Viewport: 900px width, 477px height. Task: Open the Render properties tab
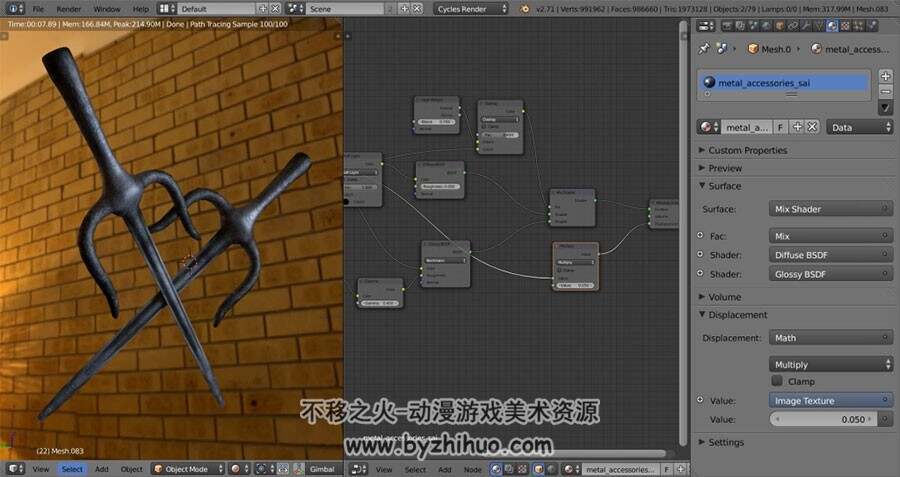[x=727, y=26]
